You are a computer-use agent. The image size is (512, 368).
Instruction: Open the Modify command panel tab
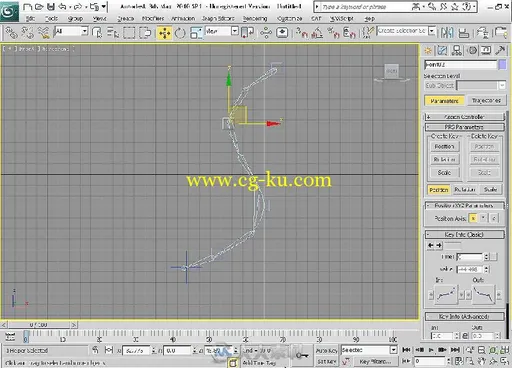click(442, 51)
